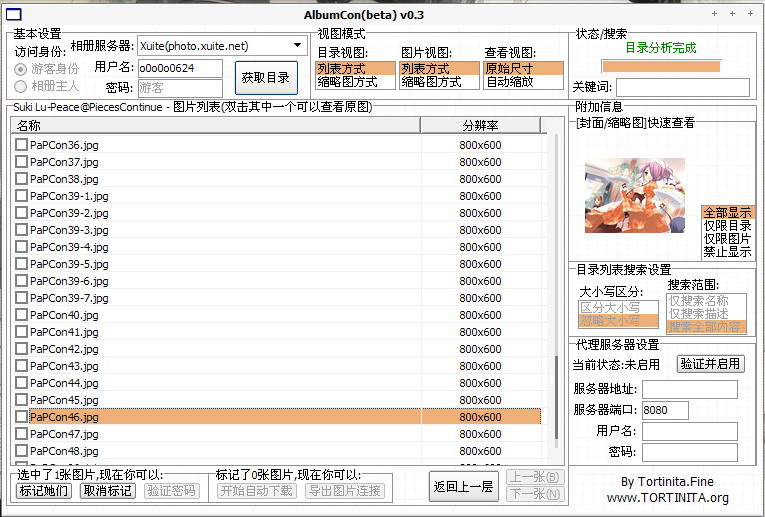Check the box for PaPCon39-1.jpg
Image resolution: width=765 pixels, height=517 pixels.
(x=21, y=196)
